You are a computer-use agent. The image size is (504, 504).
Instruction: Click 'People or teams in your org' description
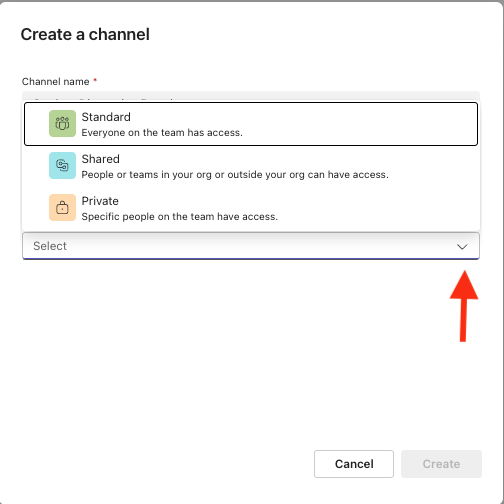point(235,175)
